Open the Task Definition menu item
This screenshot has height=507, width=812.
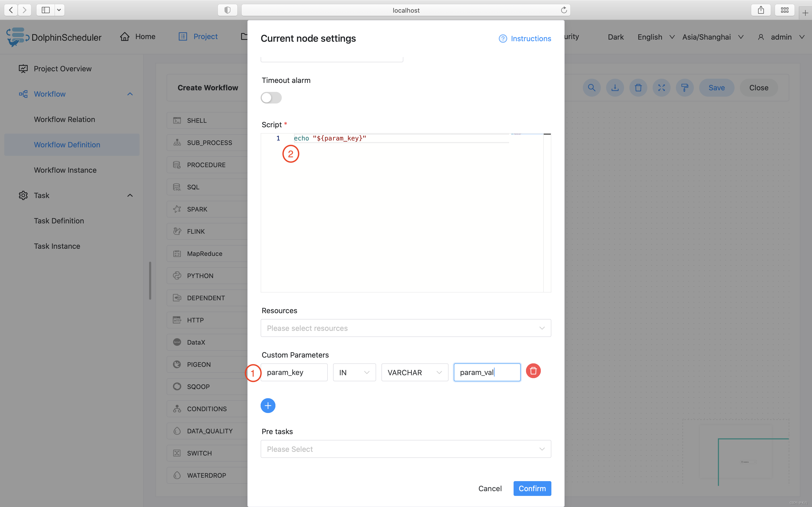tap(59, 221)
